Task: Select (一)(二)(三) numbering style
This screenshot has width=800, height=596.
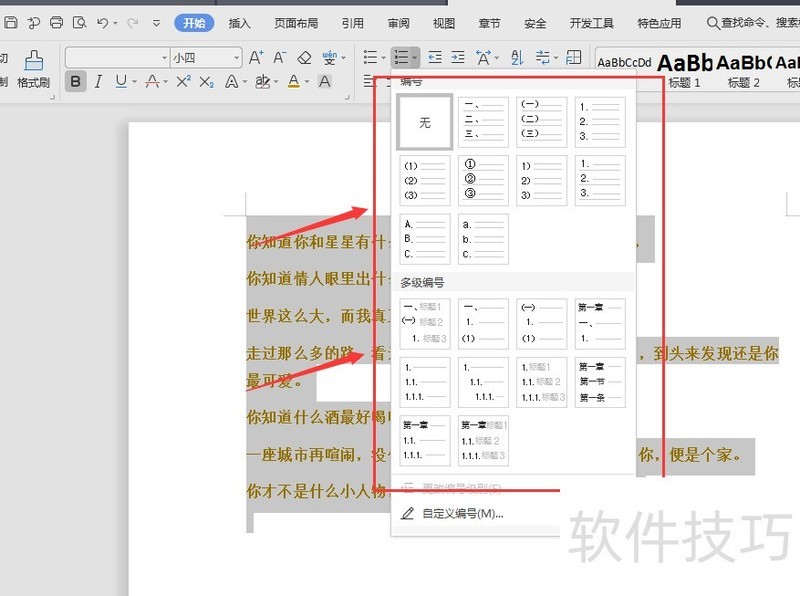Action: tap(541, 122)
